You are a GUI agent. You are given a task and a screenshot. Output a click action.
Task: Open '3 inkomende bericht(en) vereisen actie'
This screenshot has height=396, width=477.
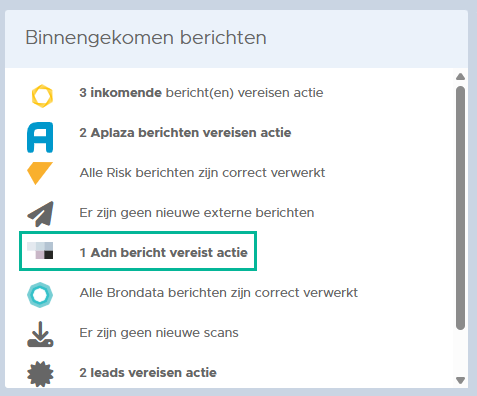click(201, 93)
